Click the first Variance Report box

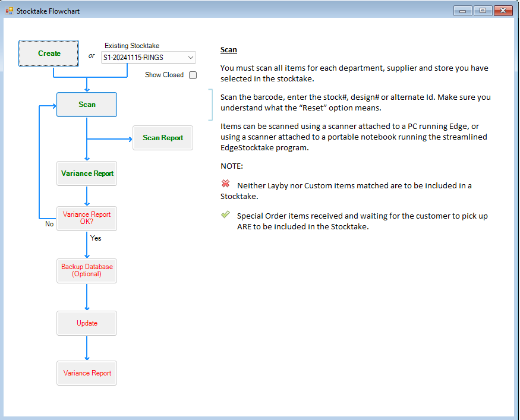[86, 173]
